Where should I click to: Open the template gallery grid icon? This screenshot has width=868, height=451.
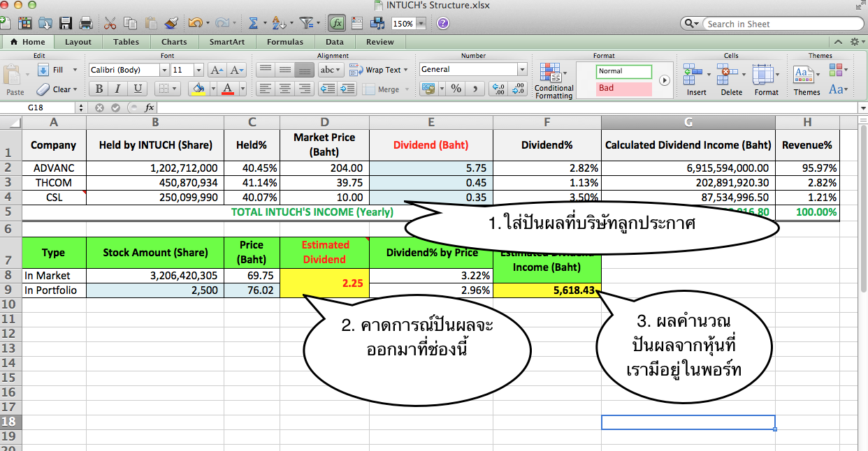(x=26, y=23)
